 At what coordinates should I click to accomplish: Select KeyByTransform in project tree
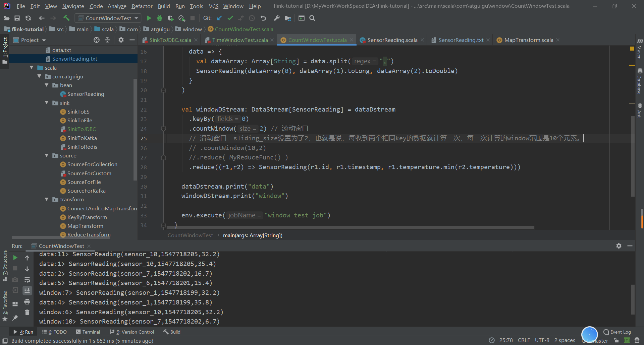tap(87, 217)
